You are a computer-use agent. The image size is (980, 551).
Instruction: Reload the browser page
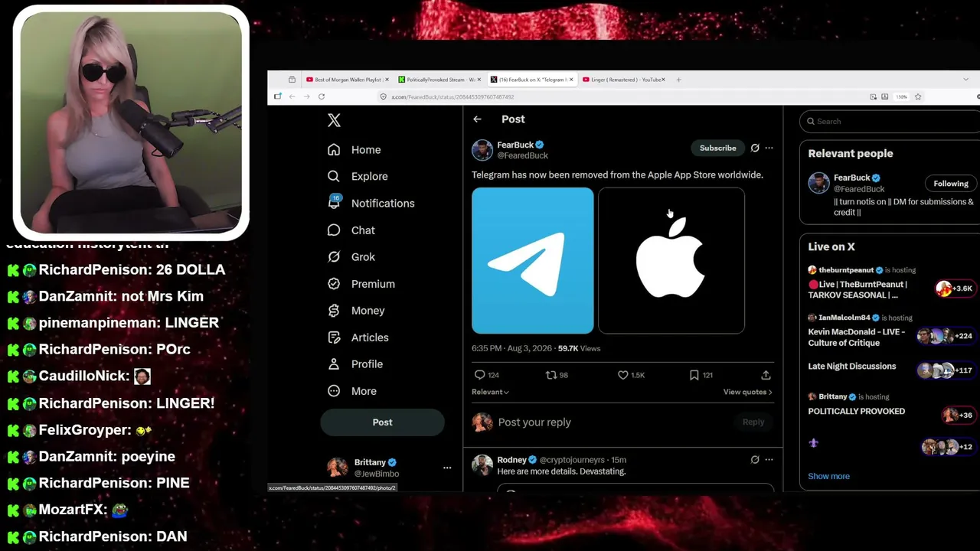tap(322, 96)
